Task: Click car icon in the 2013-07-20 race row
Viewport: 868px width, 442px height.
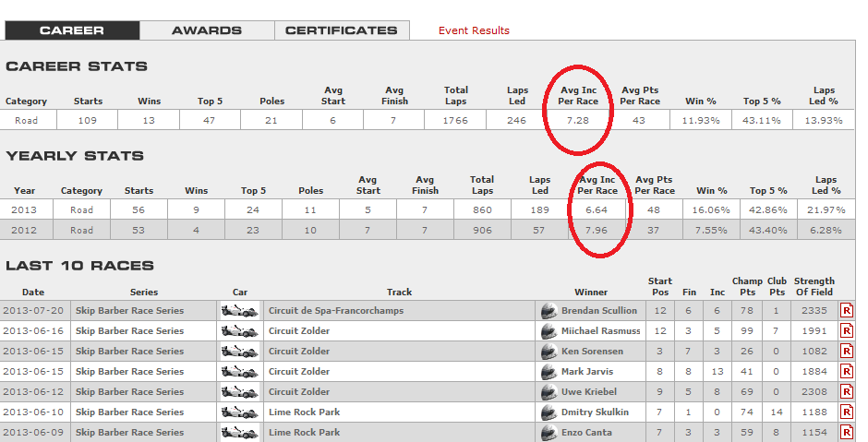Action: [x=240, y=311]
